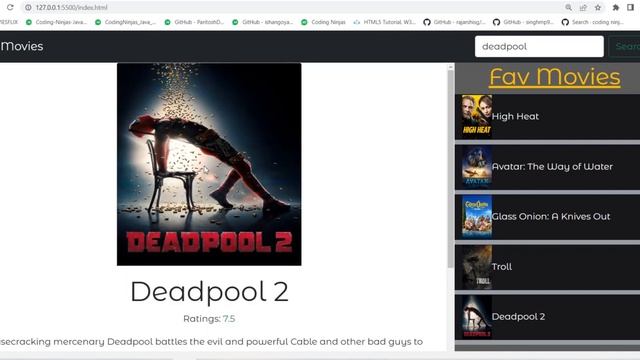Click the search field containing deadpool
This screenshot has width=640, height=360.
(539, 47)
